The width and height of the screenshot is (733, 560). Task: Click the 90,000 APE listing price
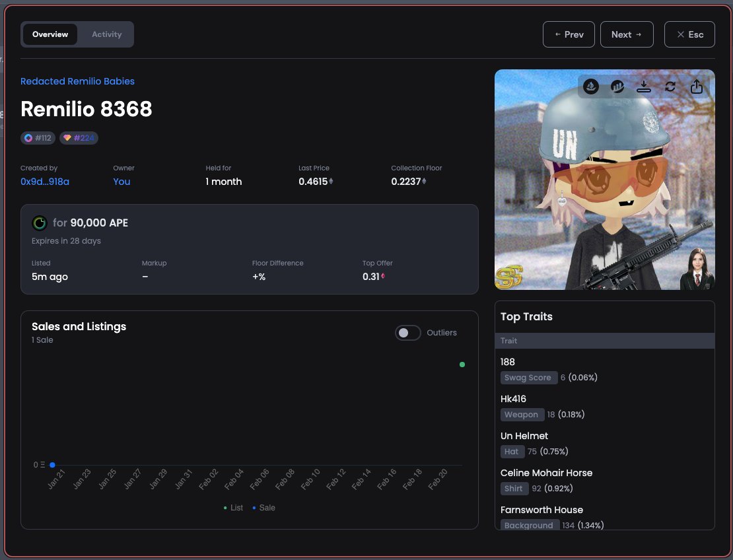point(99,223)
